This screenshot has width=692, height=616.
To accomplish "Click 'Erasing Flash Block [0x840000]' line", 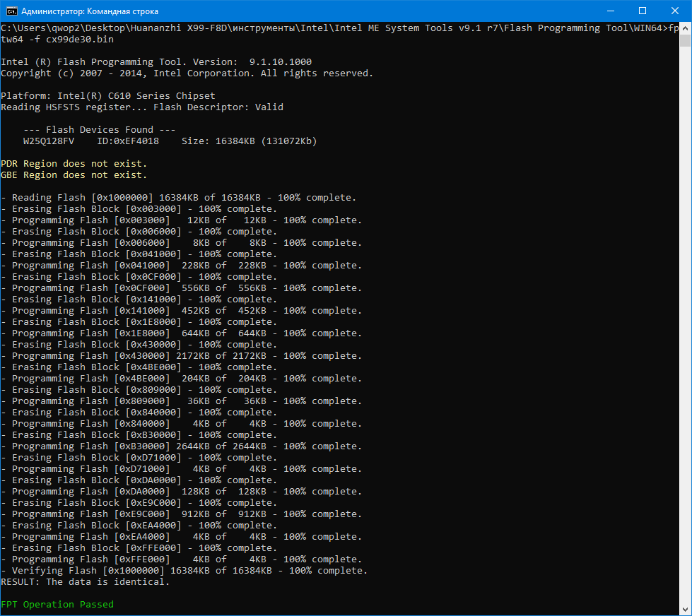I will [139, 413].
